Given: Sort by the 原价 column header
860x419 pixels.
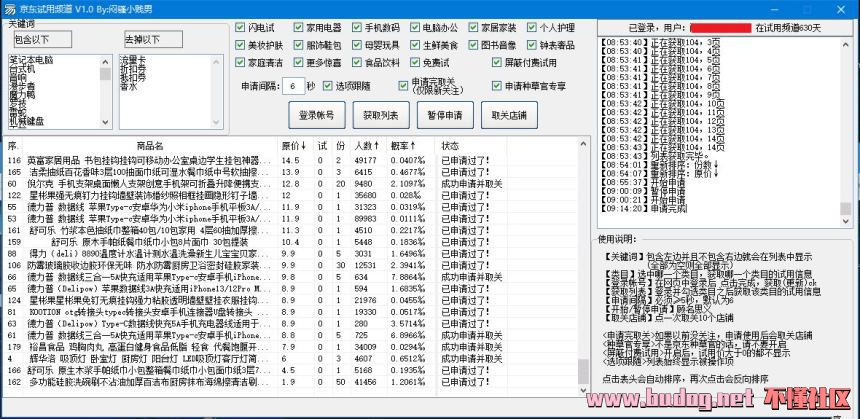Looking at the screenshot, I should (295, 146).
